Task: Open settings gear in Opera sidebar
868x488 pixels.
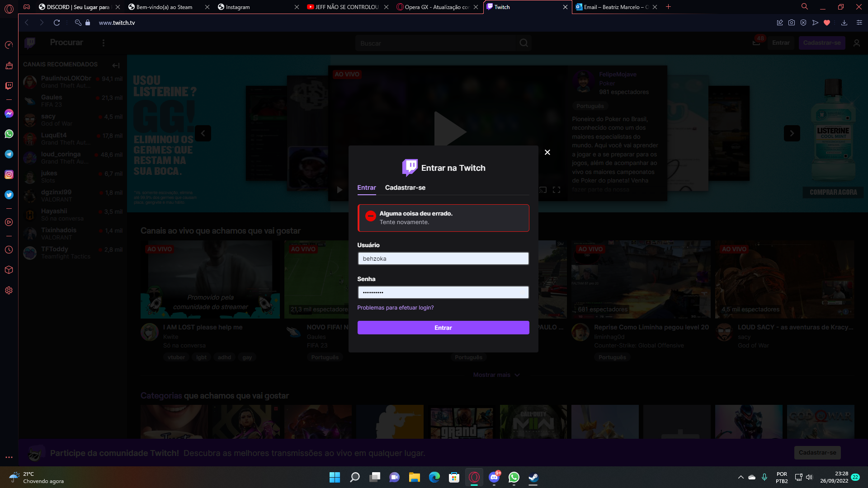Action: click(9, 291)
